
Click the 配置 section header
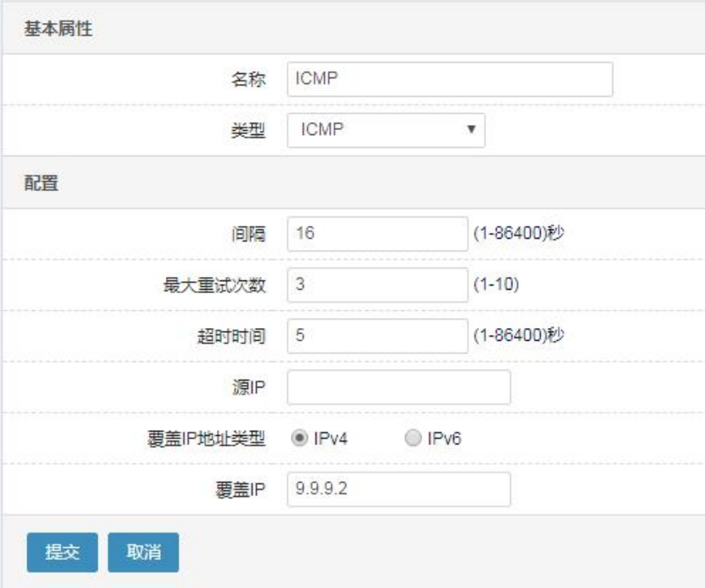coord(42,183)
